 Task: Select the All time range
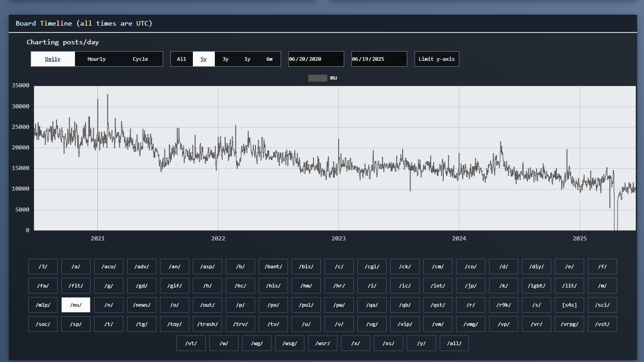181,59
